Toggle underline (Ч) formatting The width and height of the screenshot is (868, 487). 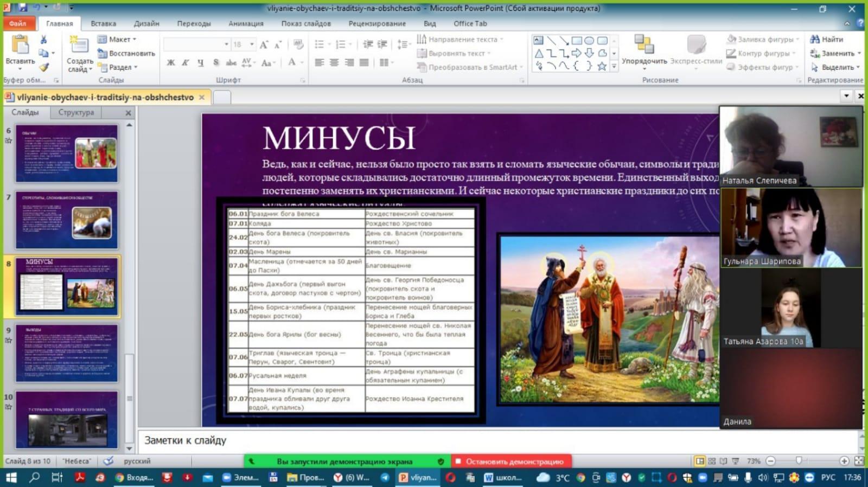(200, 62)
